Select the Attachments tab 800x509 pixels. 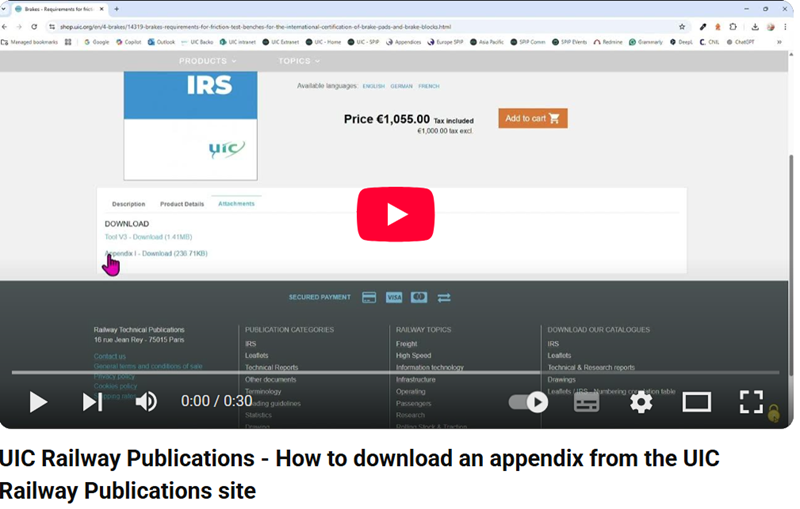236,204
